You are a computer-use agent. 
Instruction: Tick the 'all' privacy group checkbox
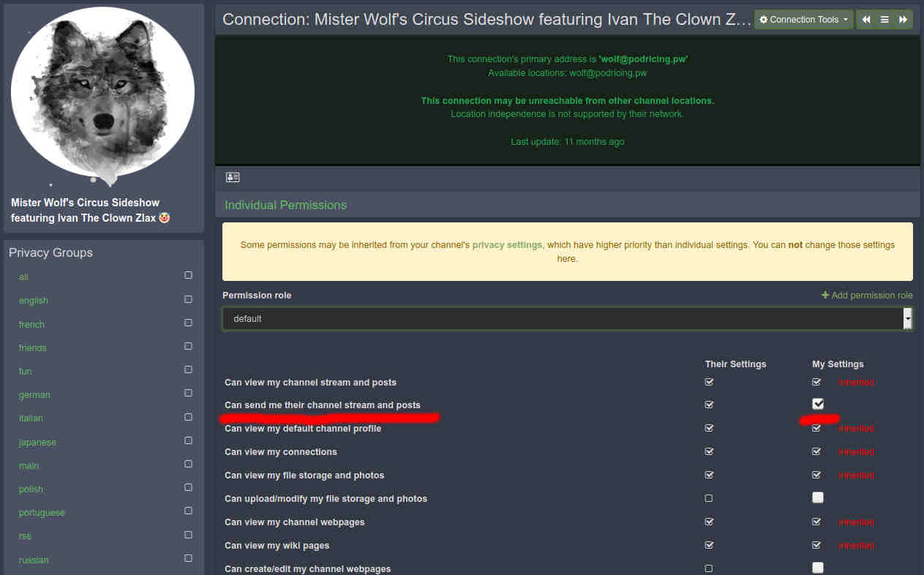pyautogui.click(x=188, y=276)
